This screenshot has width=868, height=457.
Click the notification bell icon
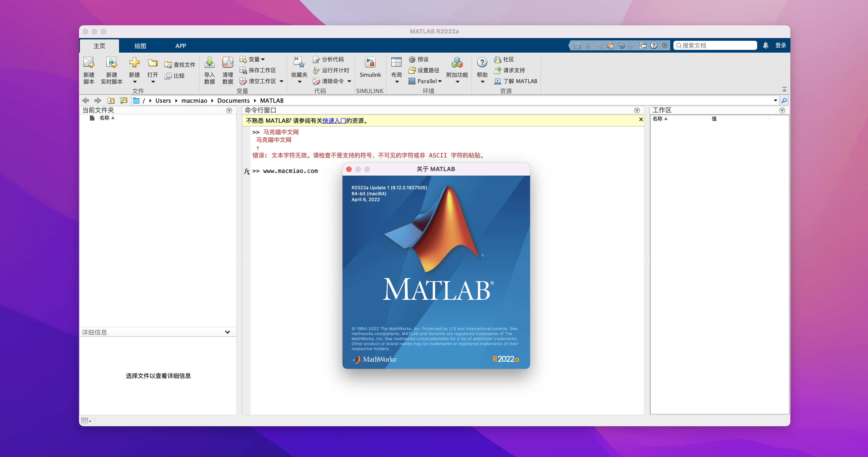tap(766, 45)
